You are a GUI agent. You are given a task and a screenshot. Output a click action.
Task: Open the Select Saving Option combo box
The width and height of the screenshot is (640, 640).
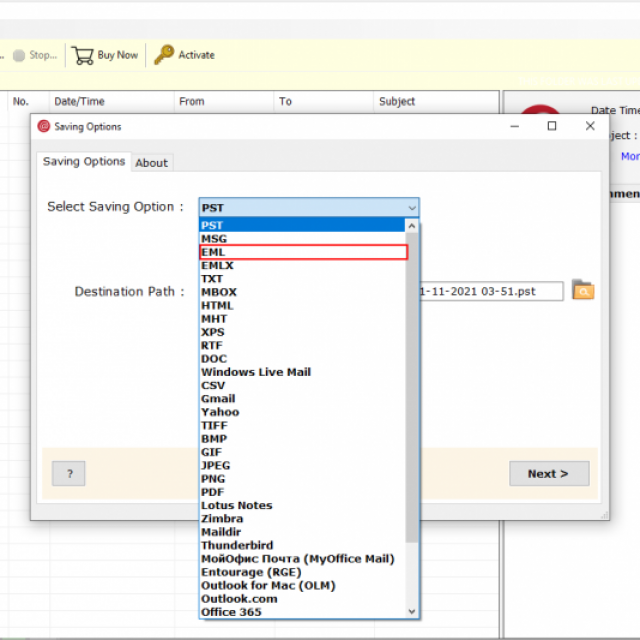point(309,208)
